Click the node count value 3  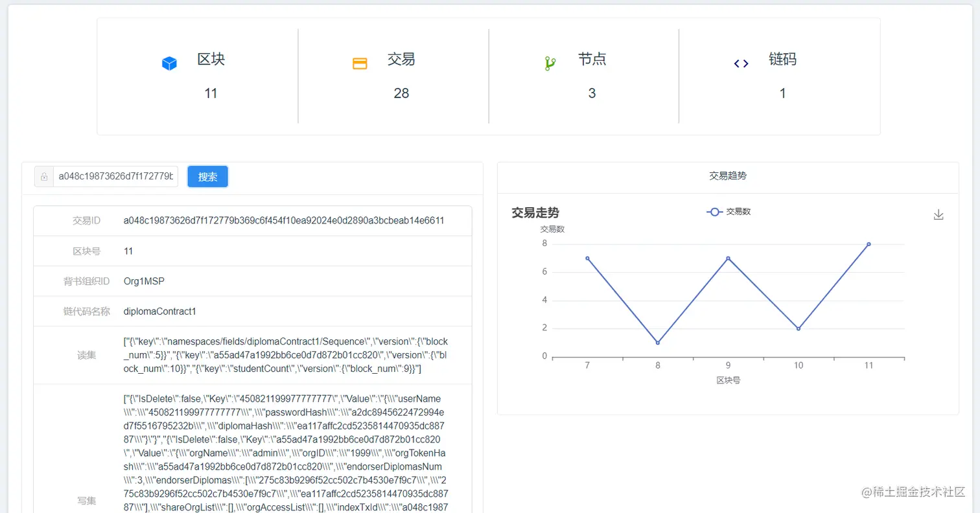(x=592, y=93)
